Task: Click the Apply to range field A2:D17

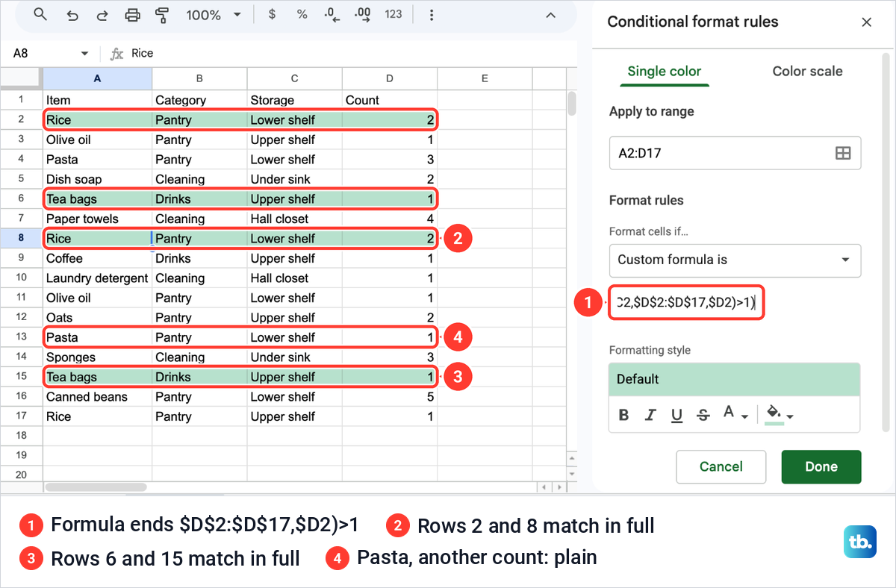Action: (x=735, y=153)
